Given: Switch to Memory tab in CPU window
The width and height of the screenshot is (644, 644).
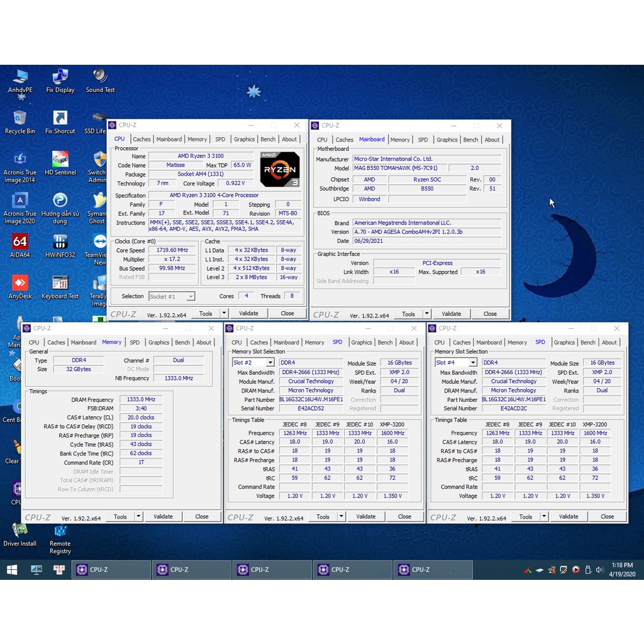Looking at the screenshot, I should (x=197, y=139).
